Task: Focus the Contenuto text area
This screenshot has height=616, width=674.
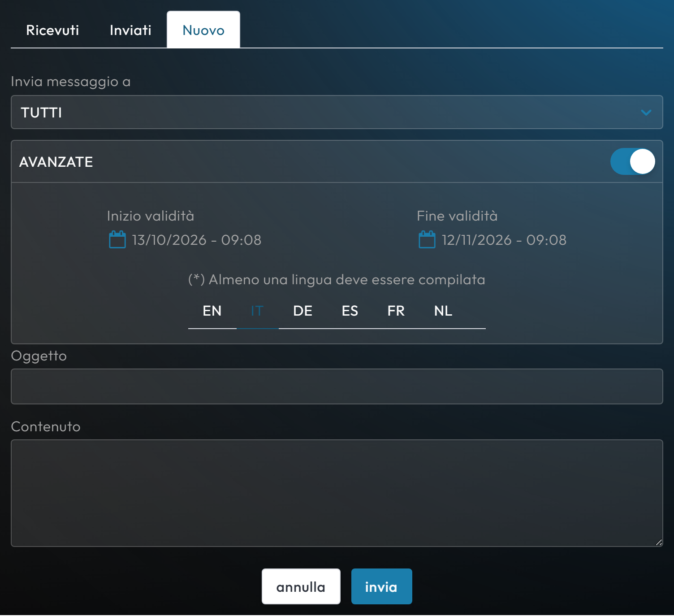Action: [x=337, y=493]
